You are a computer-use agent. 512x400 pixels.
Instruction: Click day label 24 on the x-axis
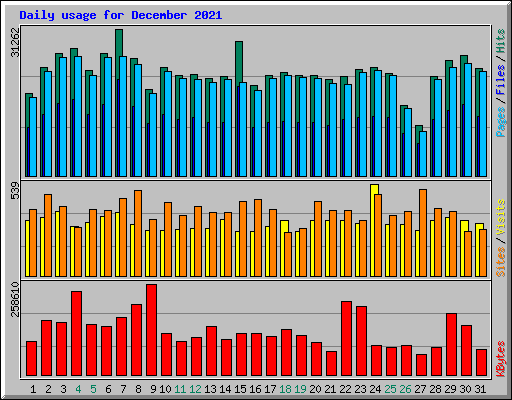pyautogui.click(x=375, y=389)
